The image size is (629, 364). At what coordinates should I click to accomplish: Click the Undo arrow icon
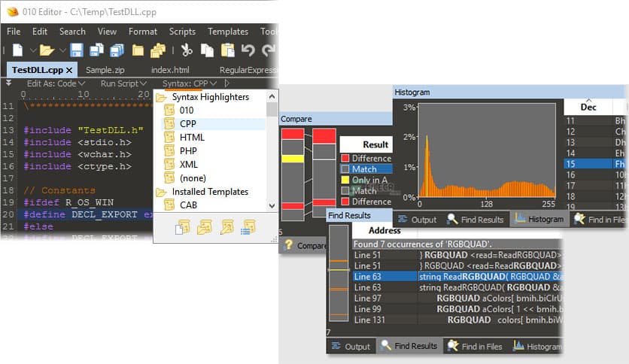[248, 50]
